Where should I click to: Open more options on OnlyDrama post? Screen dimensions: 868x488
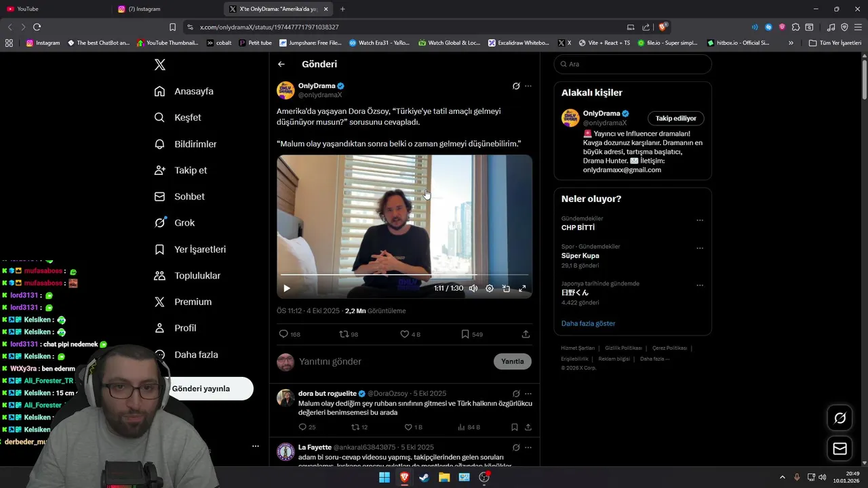528,86
